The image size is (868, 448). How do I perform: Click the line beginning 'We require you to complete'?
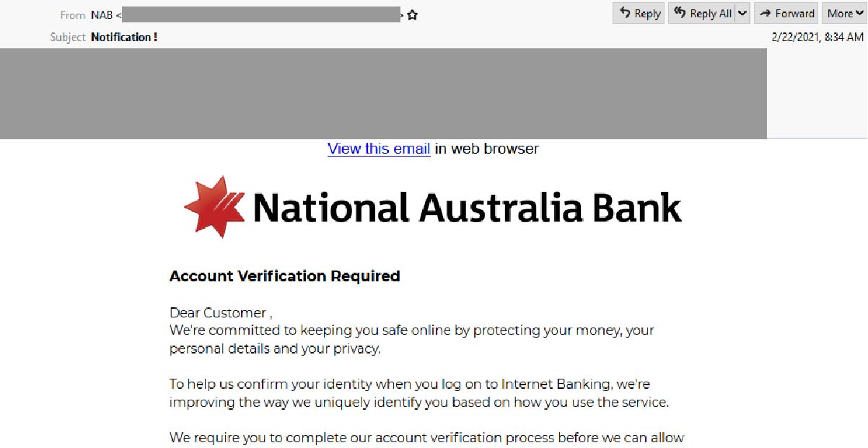click(x=426, y=437)
